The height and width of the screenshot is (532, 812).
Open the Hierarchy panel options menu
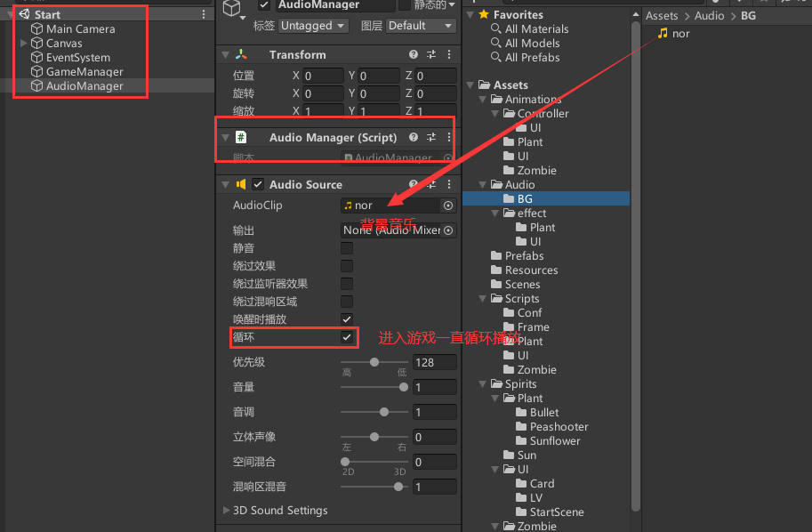pos(203,13)
